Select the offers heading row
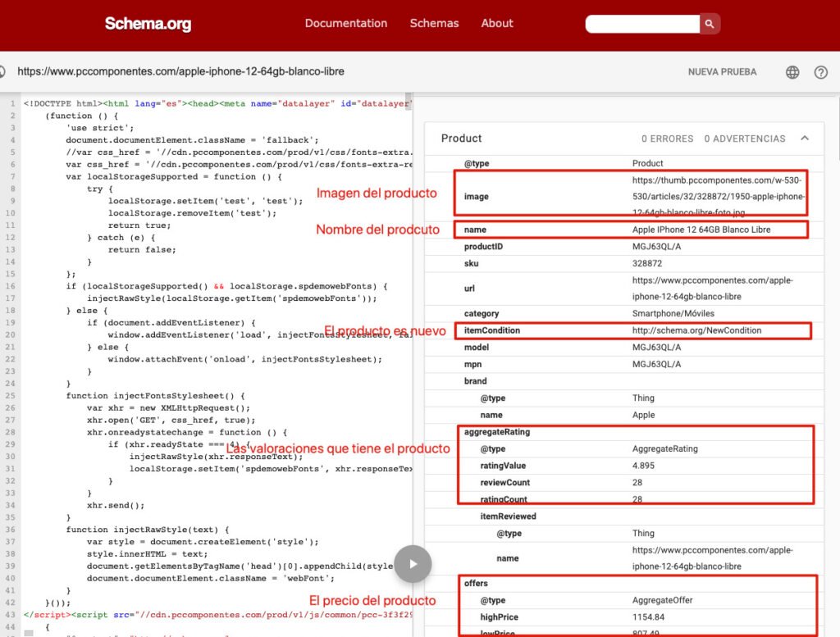The height and width of the screenshot is (637, 840). click(624, 584)
